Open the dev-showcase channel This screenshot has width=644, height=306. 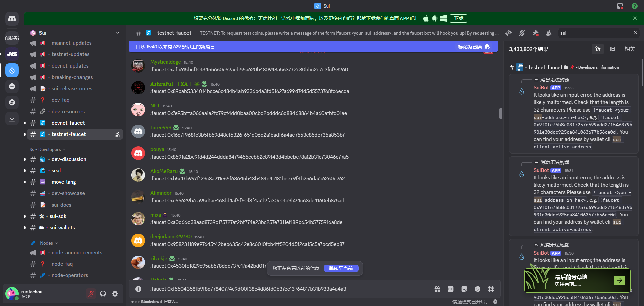pyautogui.click(x=75, y=193)
